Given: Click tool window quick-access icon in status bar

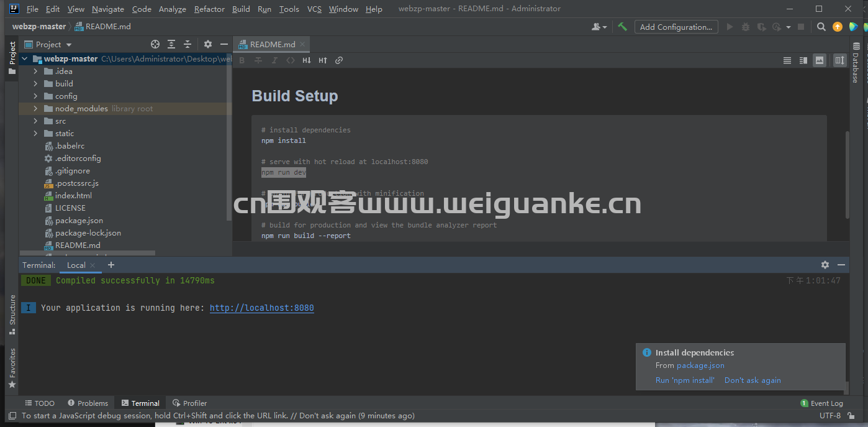Looking at the screenshot, I should [12, 415].
